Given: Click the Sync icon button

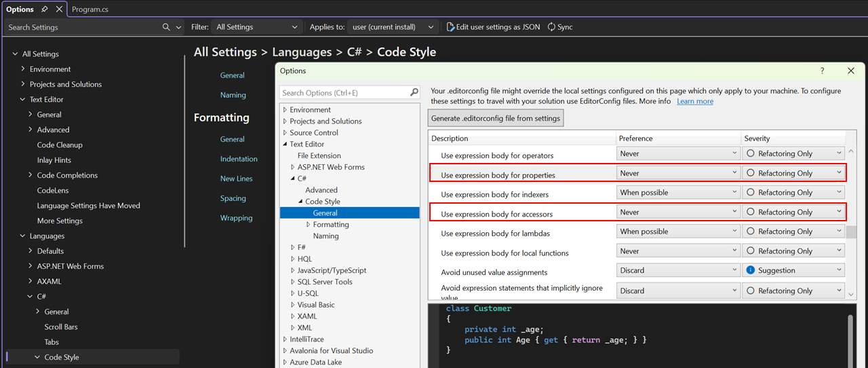Looking at the screenshot, I should click(x=552, y=27).
